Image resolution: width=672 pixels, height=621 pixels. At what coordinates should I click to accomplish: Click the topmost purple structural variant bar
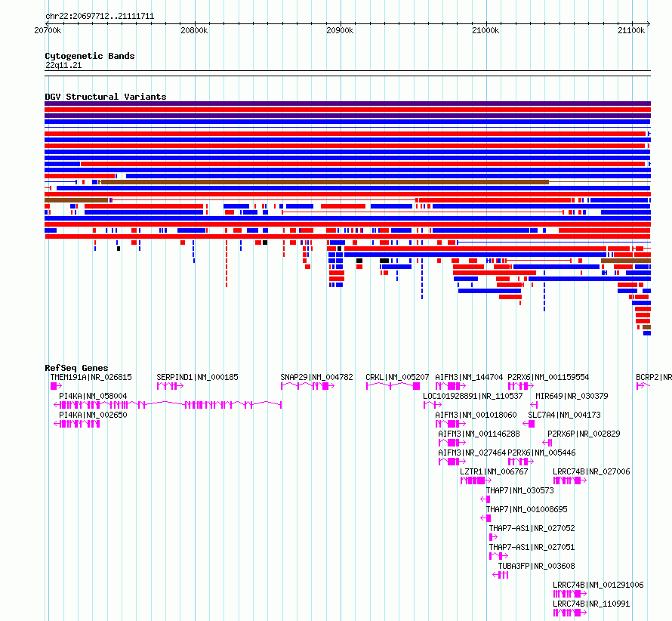[347, 103]
